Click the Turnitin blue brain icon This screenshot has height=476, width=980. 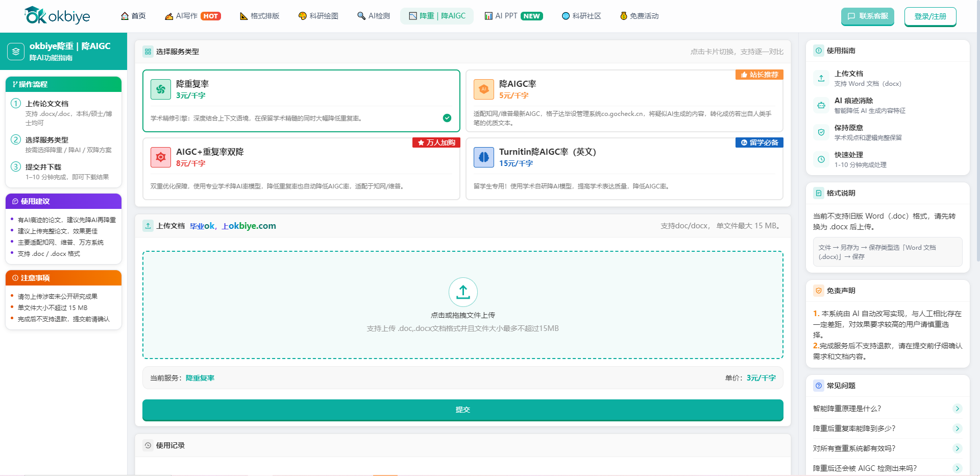484,157
